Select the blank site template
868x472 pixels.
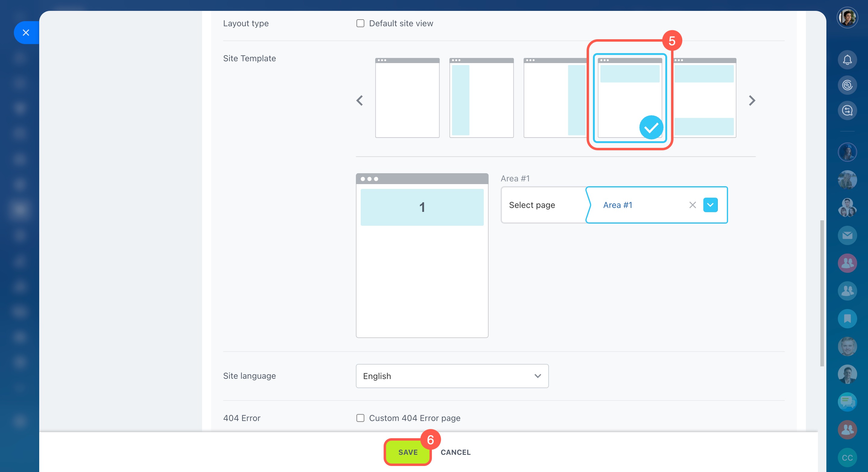407,98
